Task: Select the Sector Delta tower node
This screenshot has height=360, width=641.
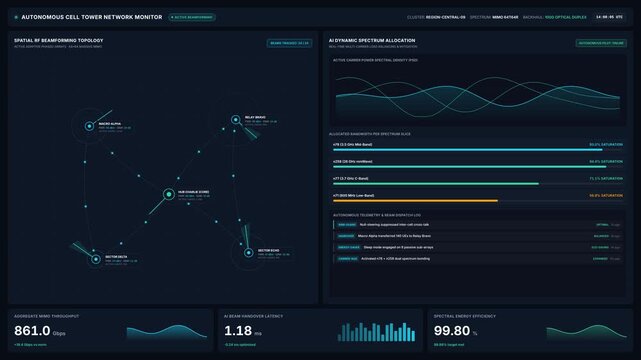Action: (x=96, y=259)
